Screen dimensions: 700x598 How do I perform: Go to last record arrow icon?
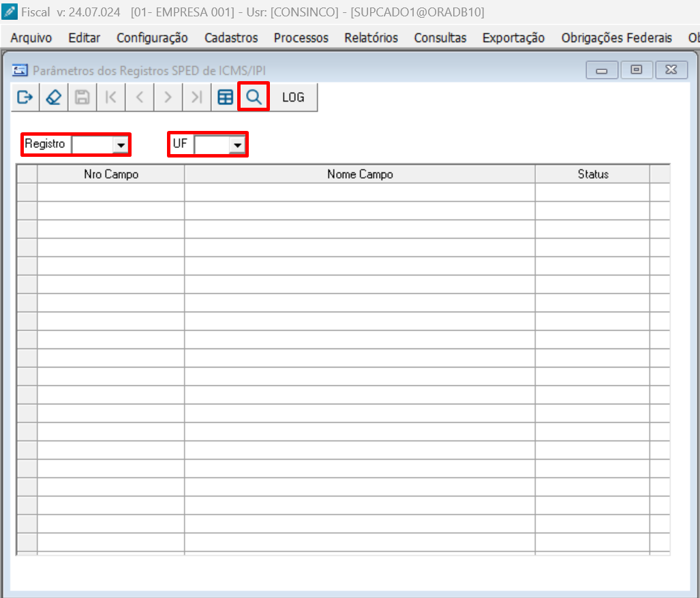click(x=196, y=97)
